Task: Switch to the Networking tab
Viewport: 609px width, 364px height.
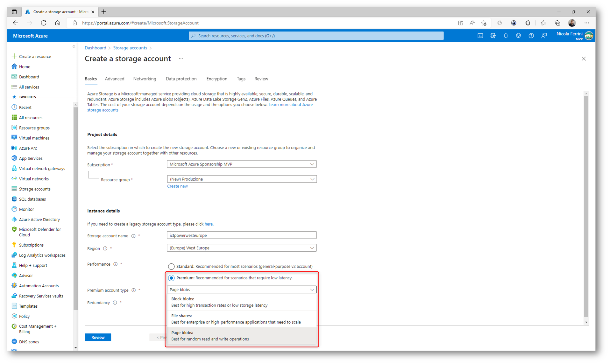Action: (x=145, y=79)
